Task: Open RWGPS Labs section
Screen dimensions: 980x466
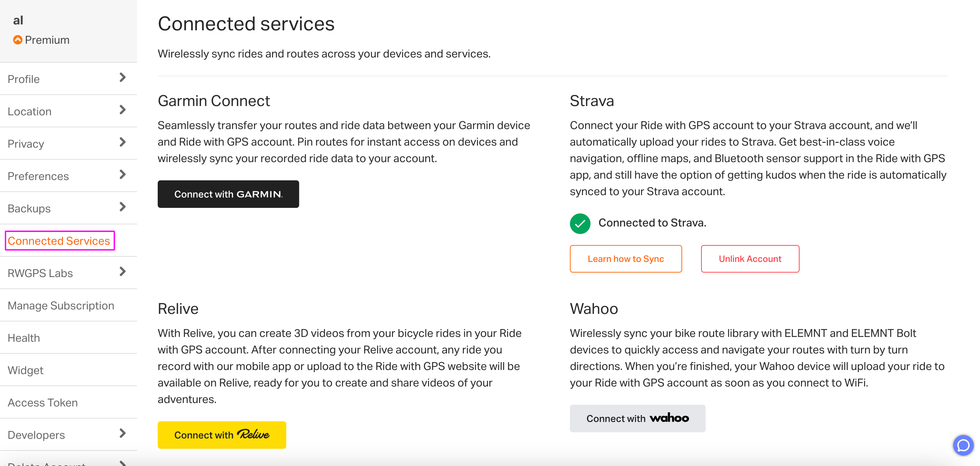Action: tap(69, 273)
